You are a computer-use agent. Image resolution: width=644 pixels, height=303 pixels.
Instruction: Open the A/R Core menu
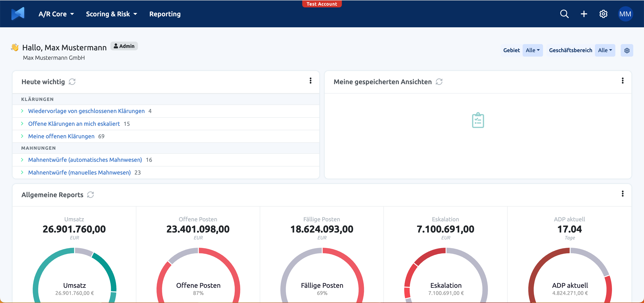click(x=56, y=14)
